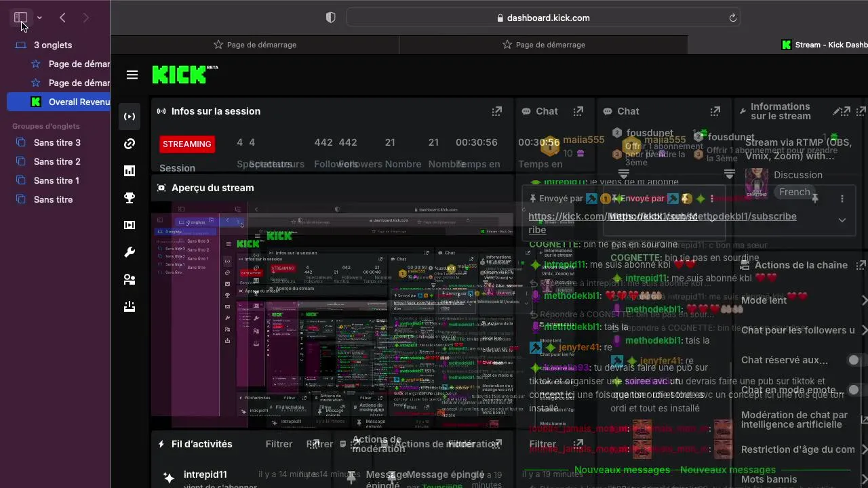Open the bar chart analytics sidebar icon
The height and width of the screenshot is (488, 868).
130,171
